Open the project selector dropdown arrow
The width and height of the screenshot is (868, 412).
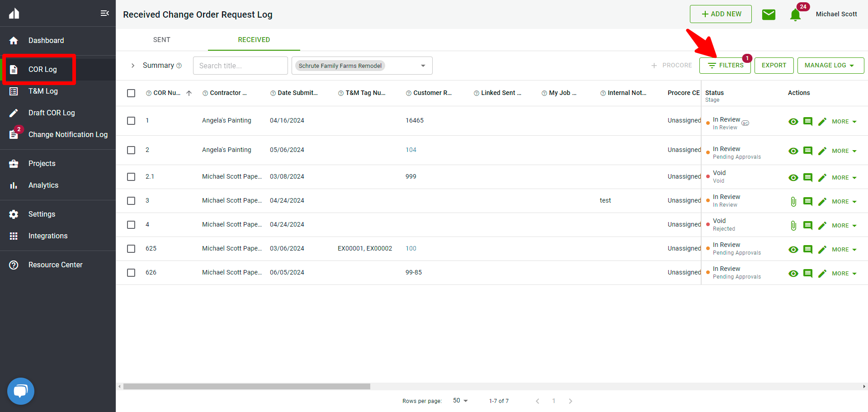pos(423,66)
